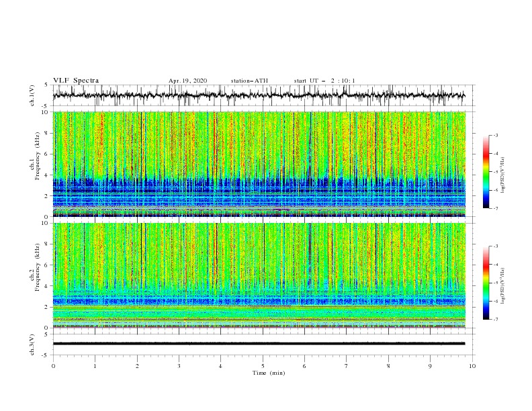The image size is (532, 411).
Task: Click the 'ch.1(V)' waveform axis label
Action: [x=32, y=95]
